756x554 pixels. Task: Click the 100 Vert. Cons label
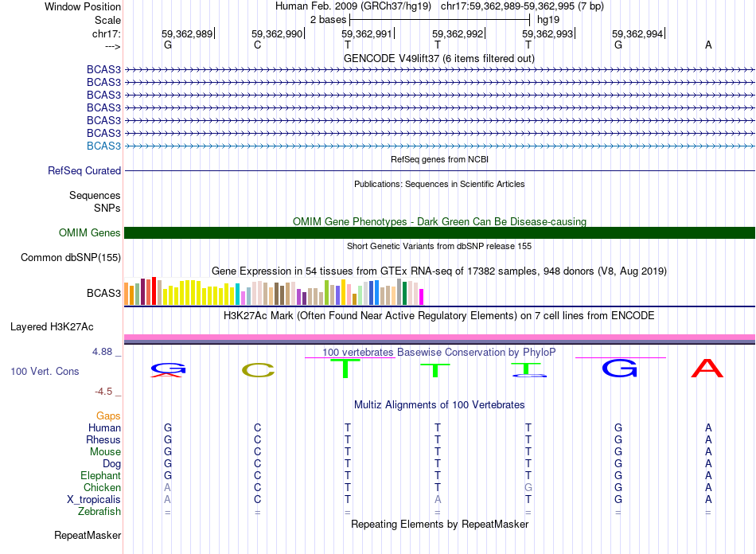point(45,371)
